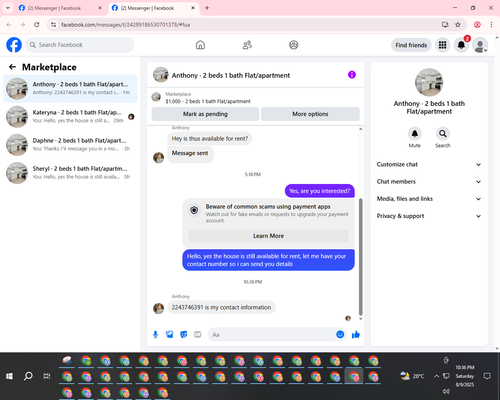Screen dimensions: 500x400
Task: Click Mark as pending button
Action: coord(205,114)
